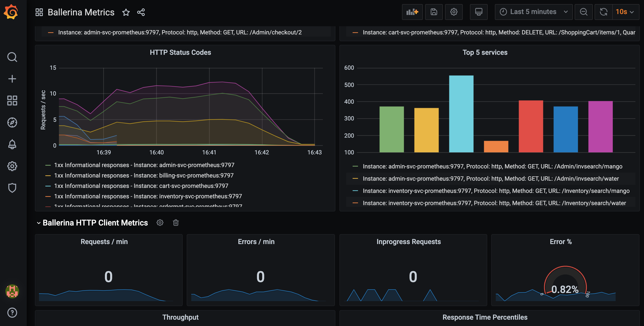Open the Last 5 minutes time picker
Screen dimensions: 644x326
pos(533,12)
